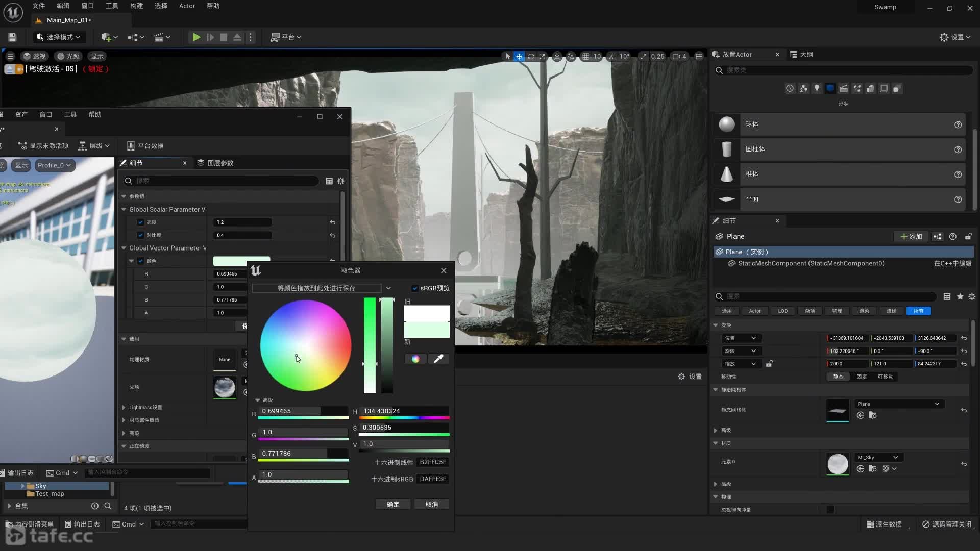This screenshot has height=551, width=980.
Task: Click inside the color wheel
Action: [x=306, y=345]
